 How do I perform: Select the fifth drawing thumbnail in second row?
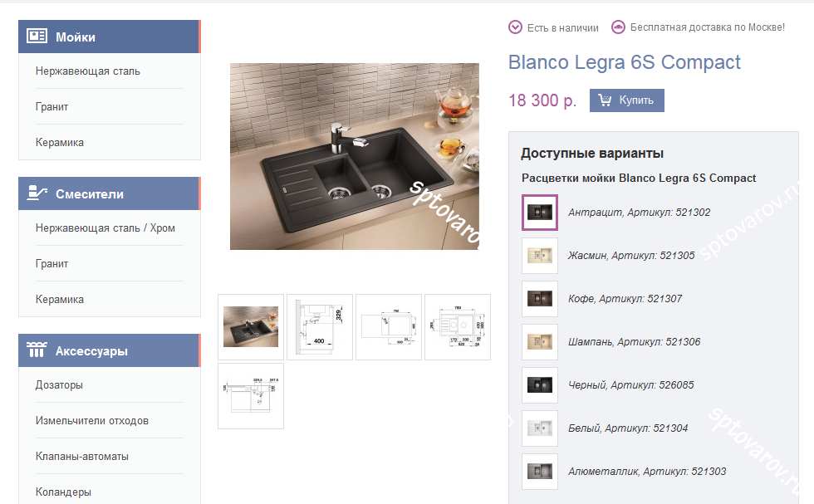point(251,396)
